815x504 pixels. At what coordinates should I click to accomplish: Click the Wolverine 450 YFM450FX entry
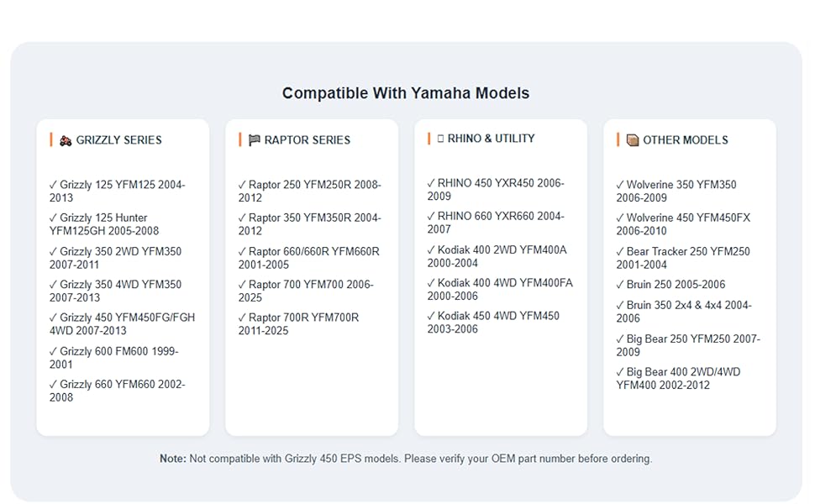(683, 224)
